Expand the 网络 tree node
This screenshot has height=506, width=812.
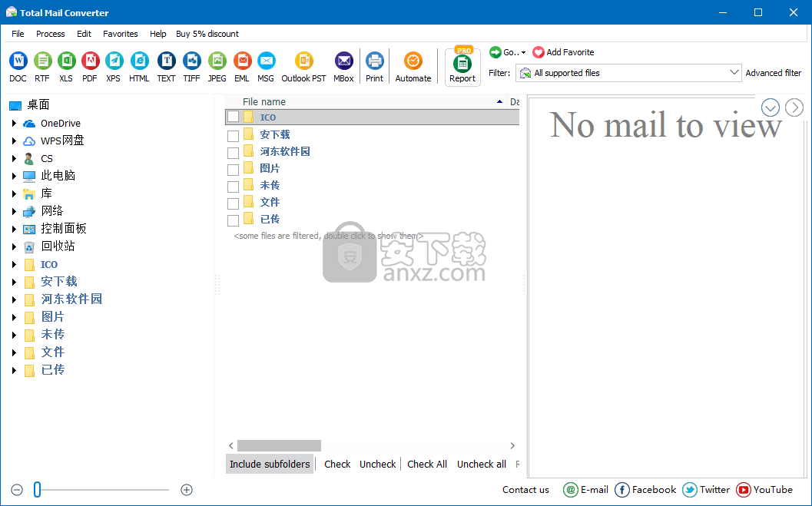coord(14,211)
